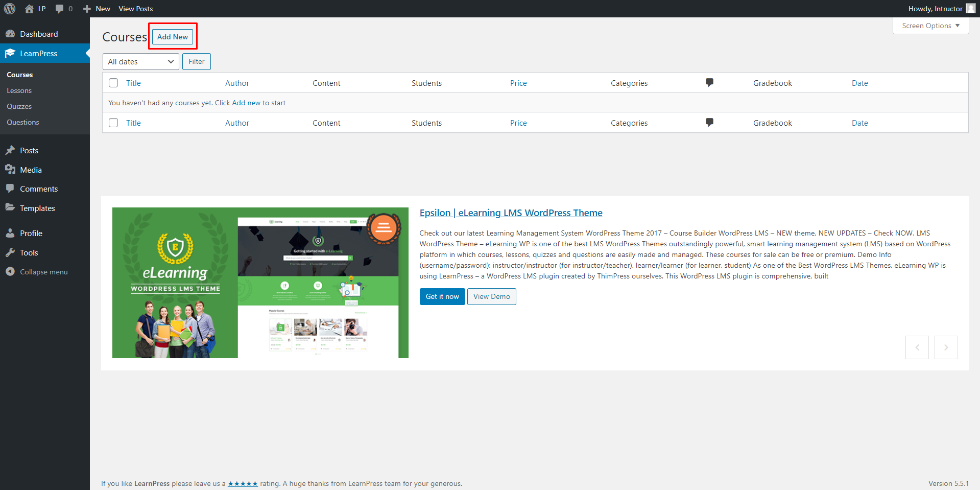Click the Get it now button
980x490 pixels.
click(x=442, y=296)
